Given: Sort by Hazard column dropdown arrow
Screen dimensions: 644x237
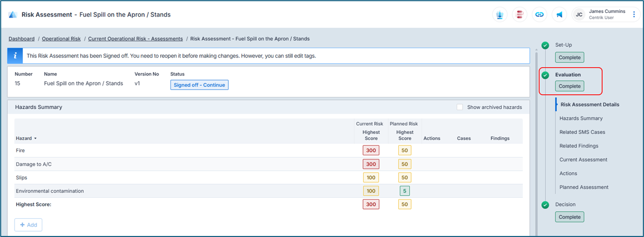Looking at the screenshot, I should 36,139.
